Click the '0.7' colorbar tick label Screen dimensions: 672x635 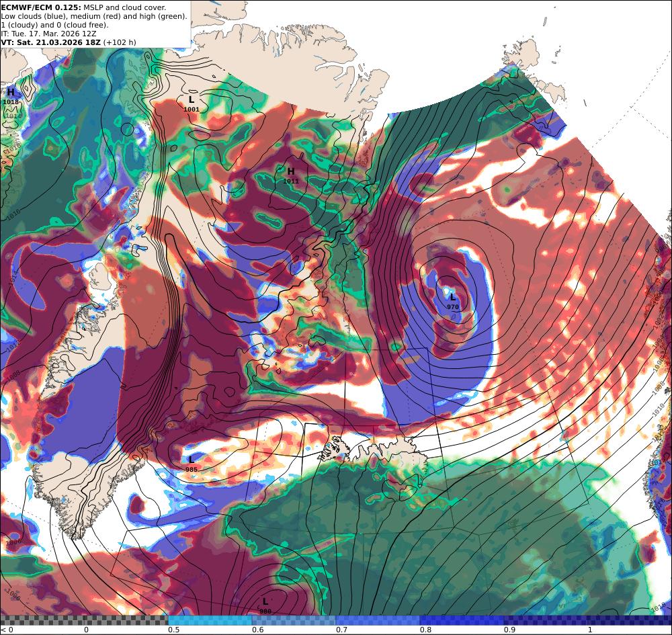[341, 630]
